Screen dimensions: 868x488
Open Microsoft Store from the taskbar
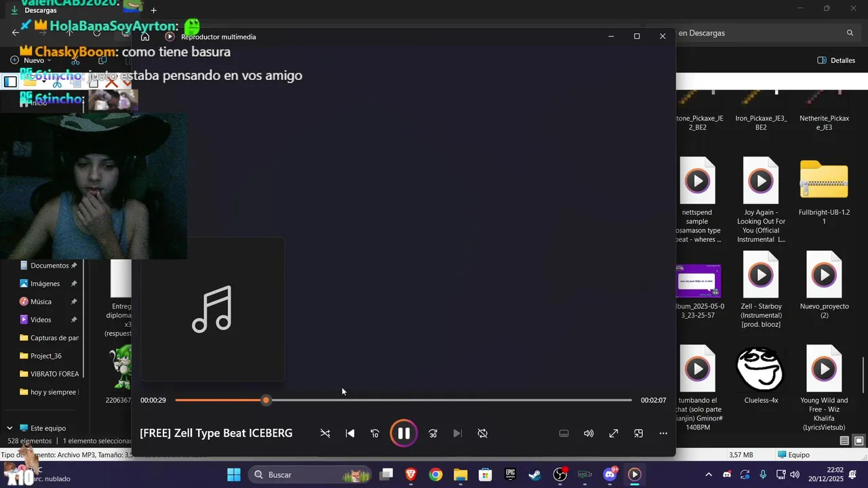coord(486,474)
